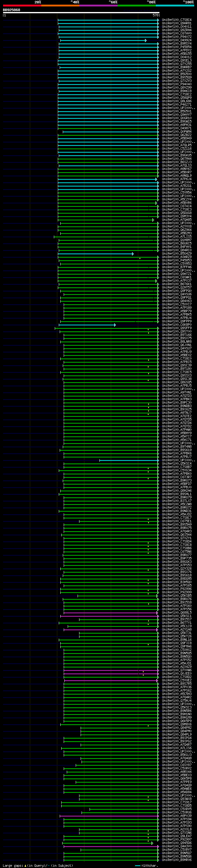Select the UniRef100_Q945D6 label
This screenshot has height=868, width=197.
(x=176, y=843)
